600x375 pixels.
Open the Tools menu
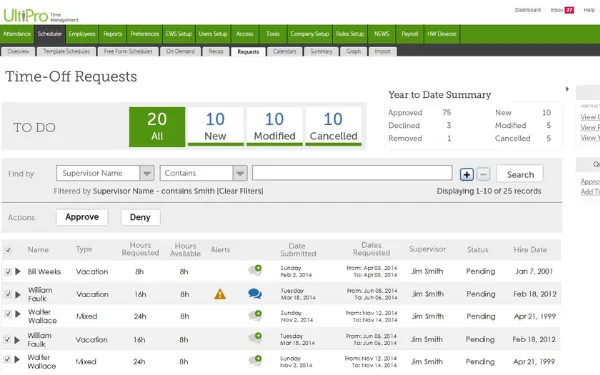point(273,34)
